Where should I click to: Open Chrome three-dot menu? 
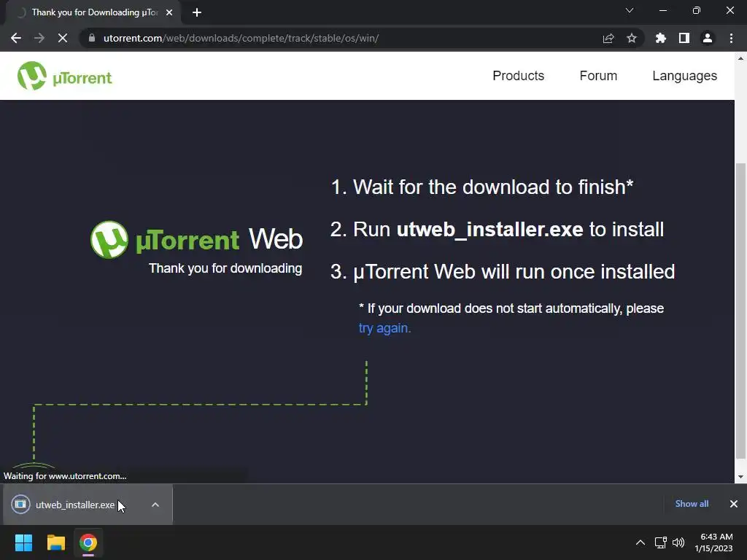(731, 38)
